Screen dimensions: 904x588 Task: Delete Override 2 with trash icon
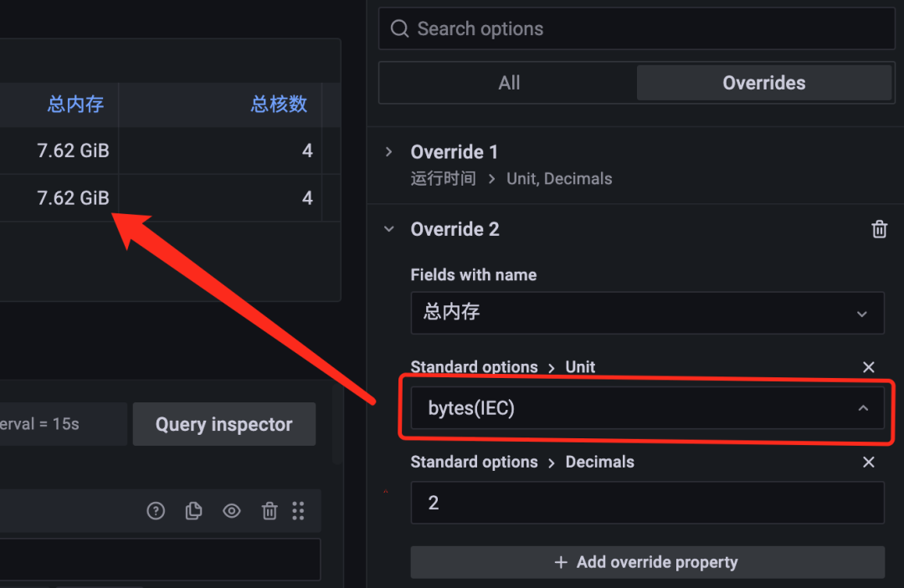(x=879, y=229)
